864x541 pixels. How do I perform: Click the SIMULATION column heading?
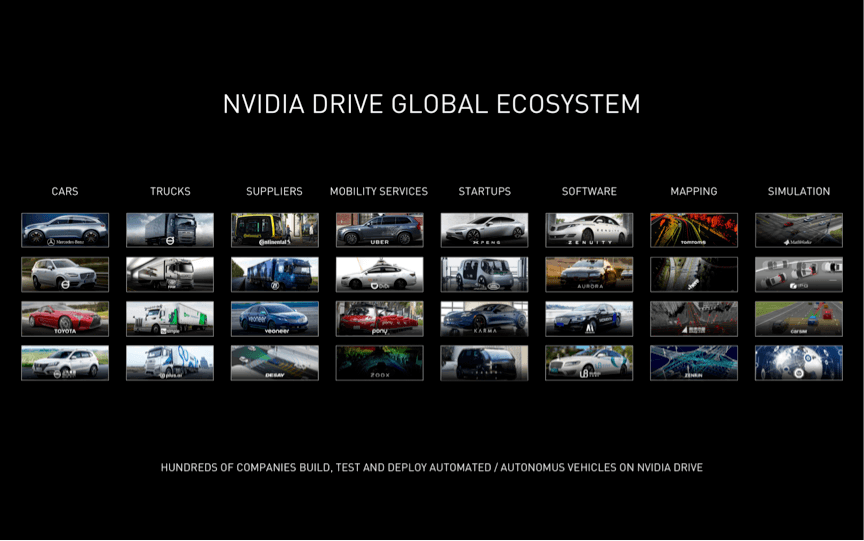pyautogui.click(x=799, y=191)
